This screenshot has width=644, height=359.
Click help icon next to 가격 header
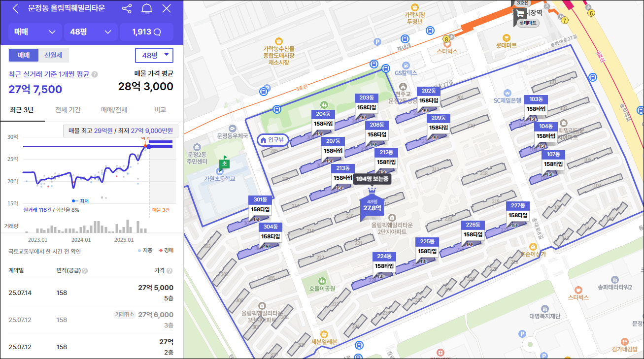click(169, 271)
